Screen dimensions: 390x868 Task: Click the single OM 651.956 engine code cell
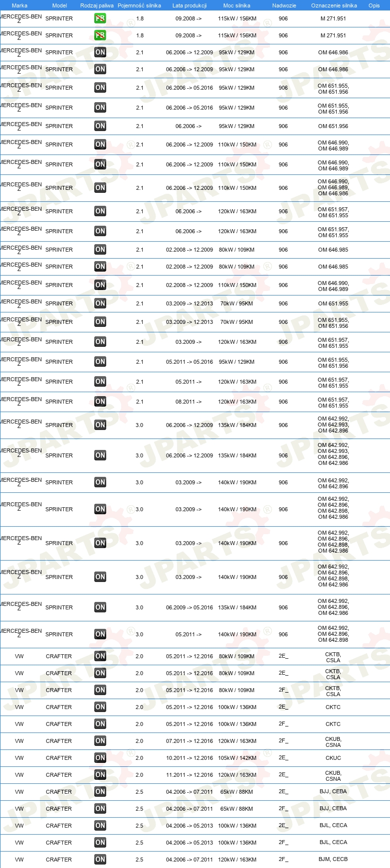tap(333, 126)
